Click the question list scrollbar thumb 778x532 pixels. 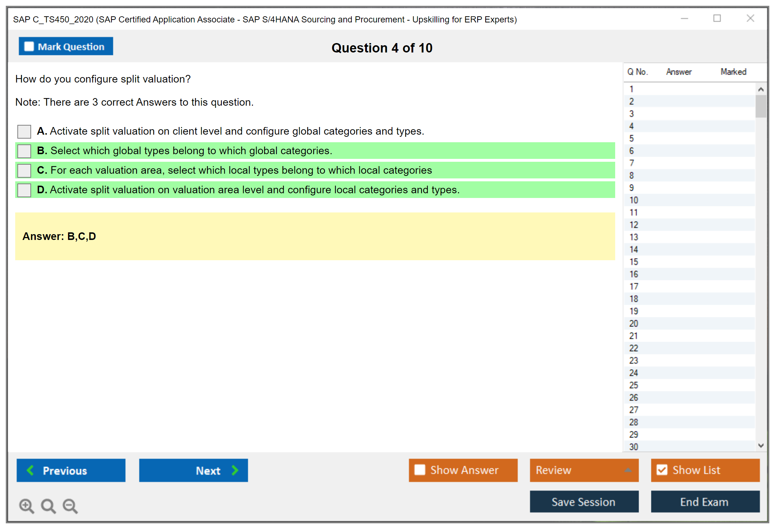(x=761, y=106)
